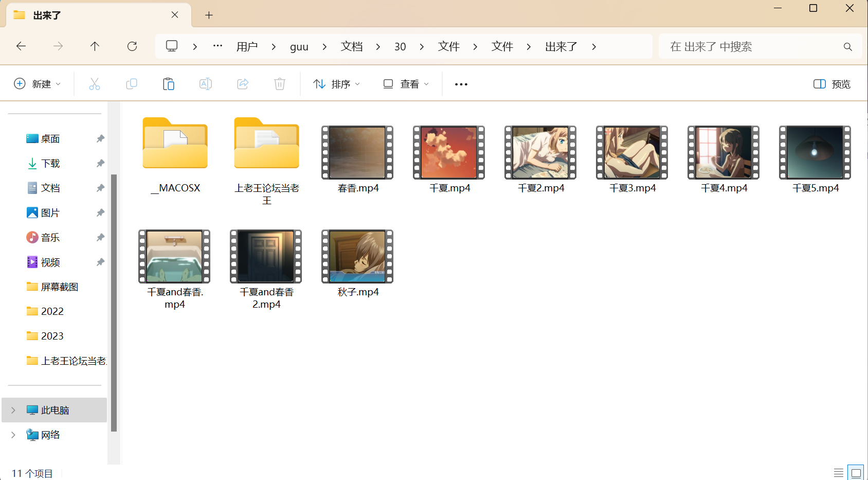Toggle the 预览 preview pane

coord(832,84)
